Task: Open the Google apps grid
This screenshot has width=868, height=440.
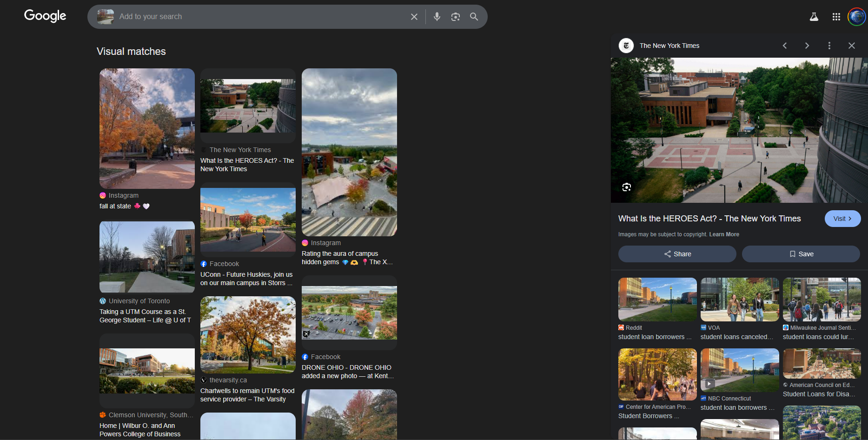Action: point(836,17)
